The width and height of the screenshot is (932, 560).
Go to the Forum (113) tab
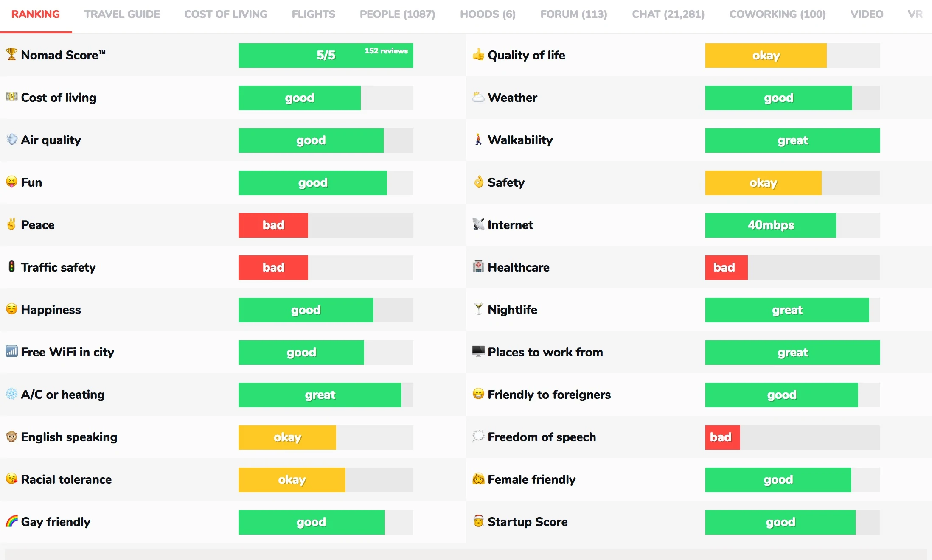click(x=574, y=14)
